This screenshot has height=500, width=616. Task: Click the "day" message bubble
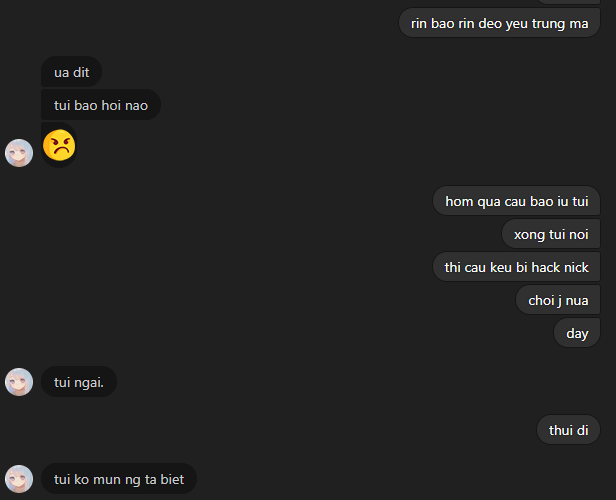click(577, 333)
